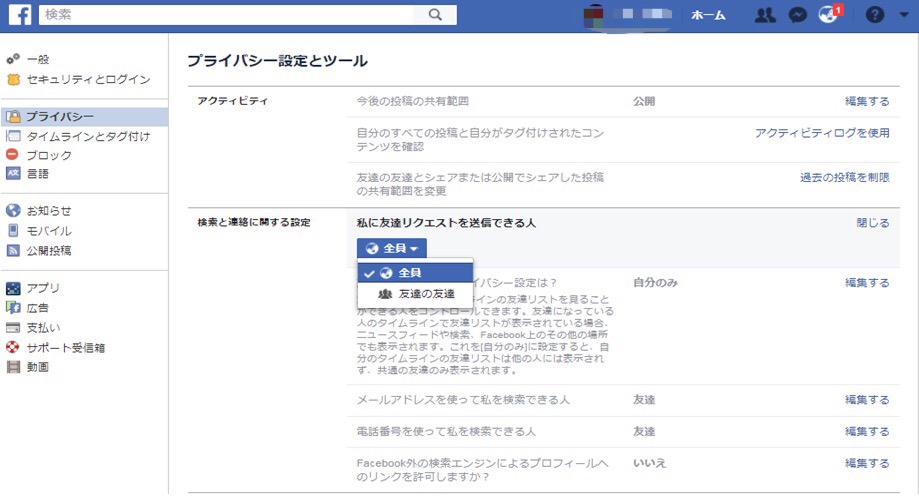This screenshot has height=496, width=919.
Task: Open the アプリ settings page
Action: pos(43,288)
